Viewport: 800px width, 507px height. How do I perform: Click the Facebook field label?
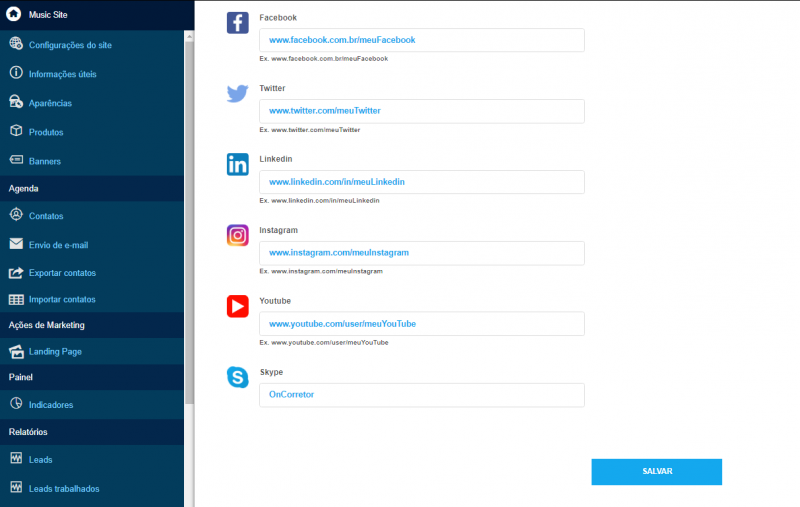(x=278, y=17)
